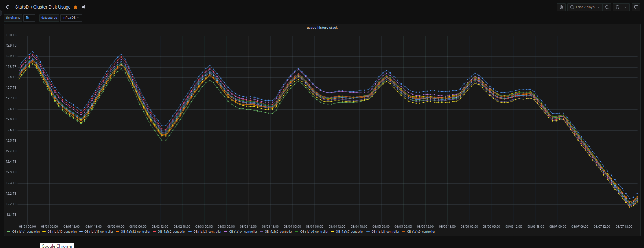Screen dimensions: 644x248
Task: Open dashboard settings gear
Action: (561, 7)
